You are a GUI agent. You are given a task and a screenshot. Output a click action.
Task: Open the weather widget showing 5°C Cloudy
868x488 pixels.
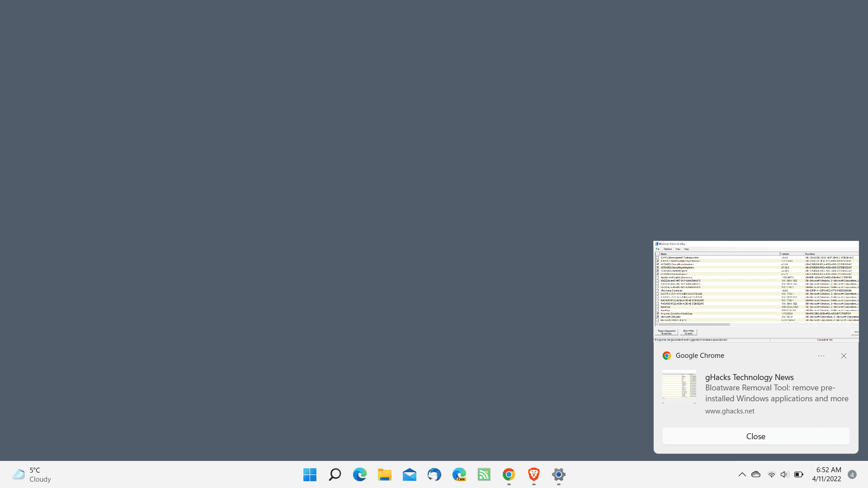pos(32,474)
